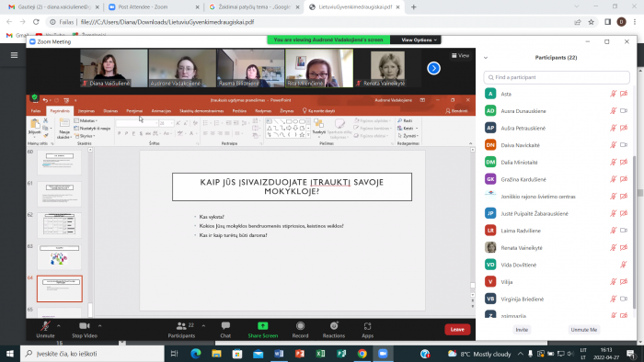This screenshot has height=362, width=644.
Task: Click the Zoom shield security icon
Action: [35, 97]
